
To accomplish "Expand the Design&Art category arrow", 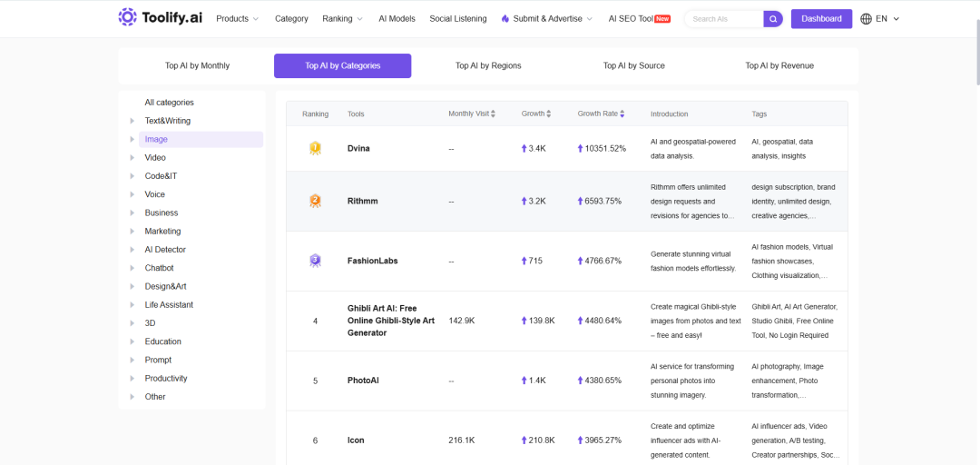I will coord(132,286).
